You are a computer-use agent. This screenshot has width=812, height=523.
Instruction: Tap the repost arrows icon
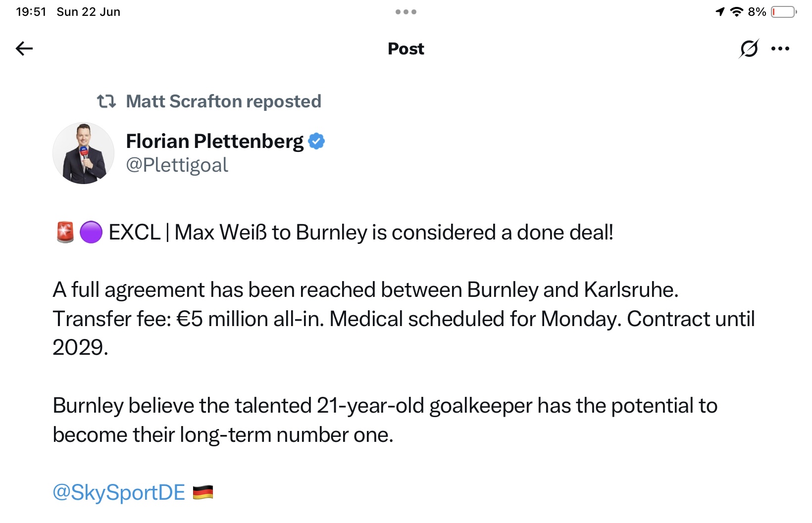coord(106,101)
